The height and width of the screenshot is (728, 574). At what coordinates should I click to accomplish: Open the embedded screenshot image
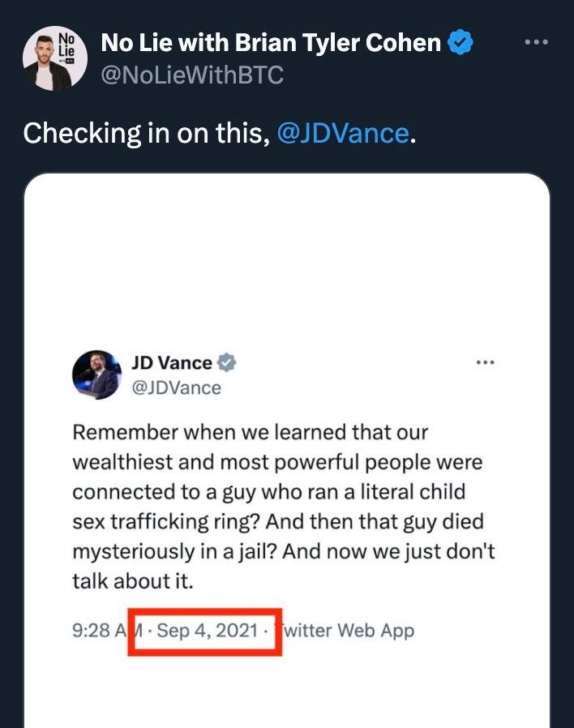click(x=287, y=451)
